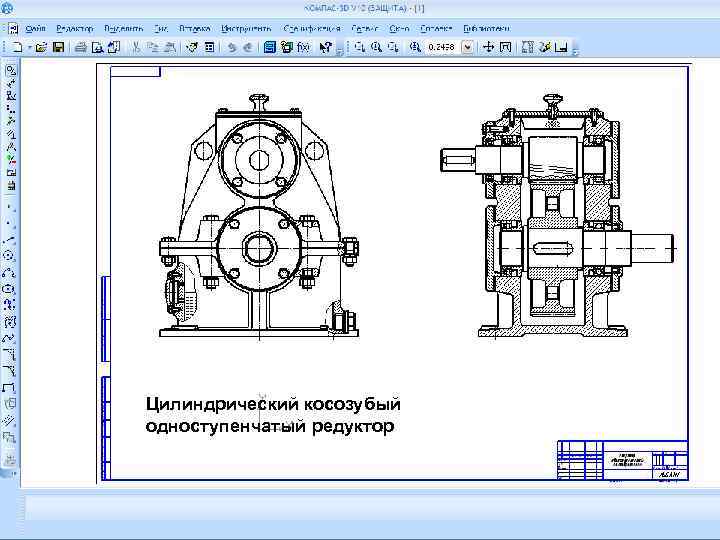Viewport: 720px width, 540px height.
Task: Open the Выделить menu
Action: [124, 28]
